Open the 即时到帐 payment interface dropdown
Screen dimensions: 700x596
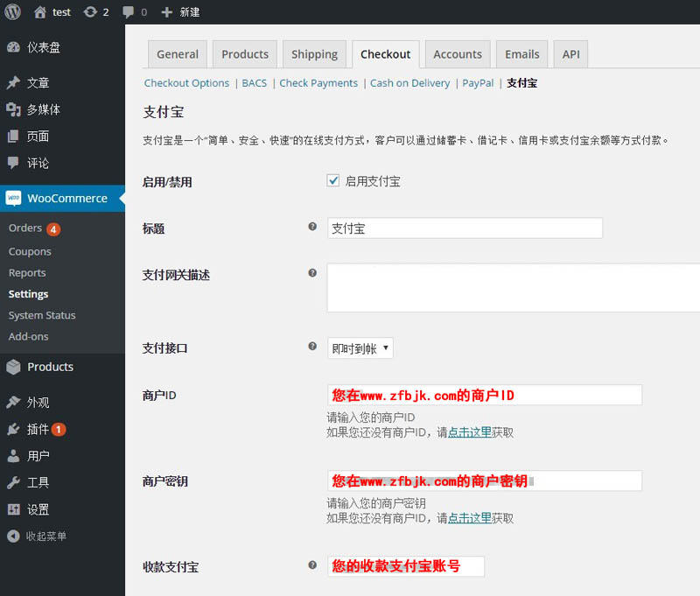(x=360, y=348)
